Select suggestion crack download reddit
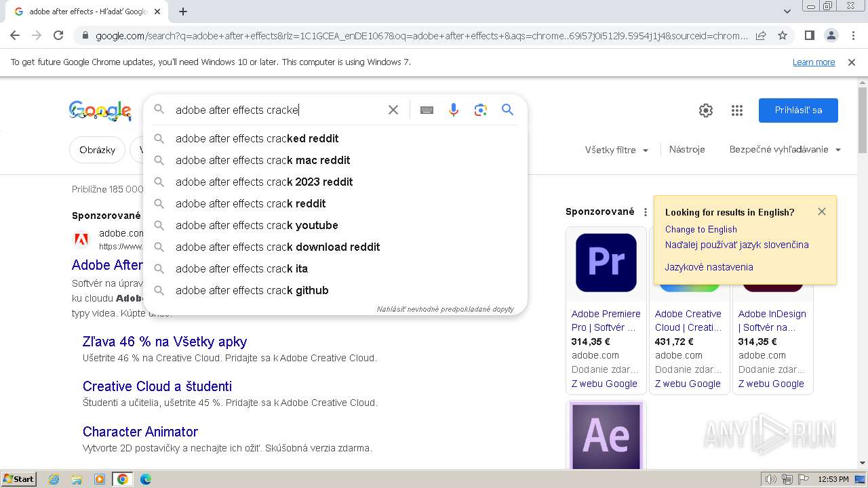The image size is (868, 488). pyautogui.click(x=335, y=247)
